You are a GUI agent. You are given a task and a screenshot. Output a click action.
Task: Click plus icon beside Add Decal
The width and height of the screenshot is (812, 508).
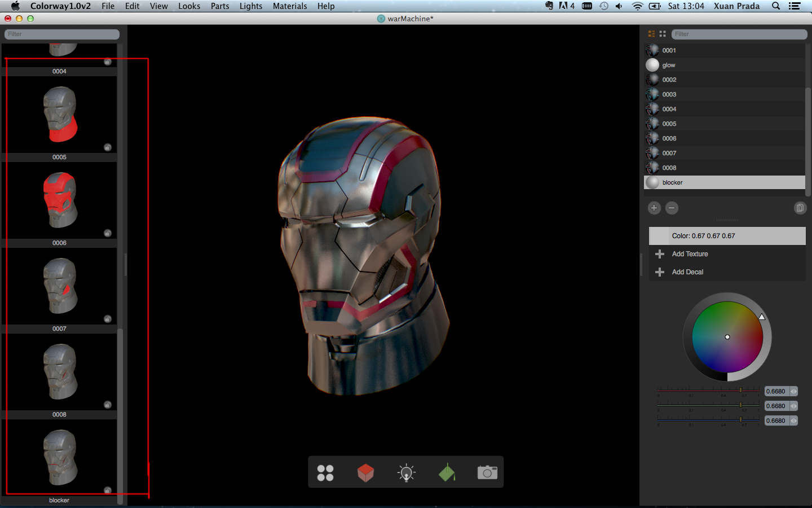660,272
